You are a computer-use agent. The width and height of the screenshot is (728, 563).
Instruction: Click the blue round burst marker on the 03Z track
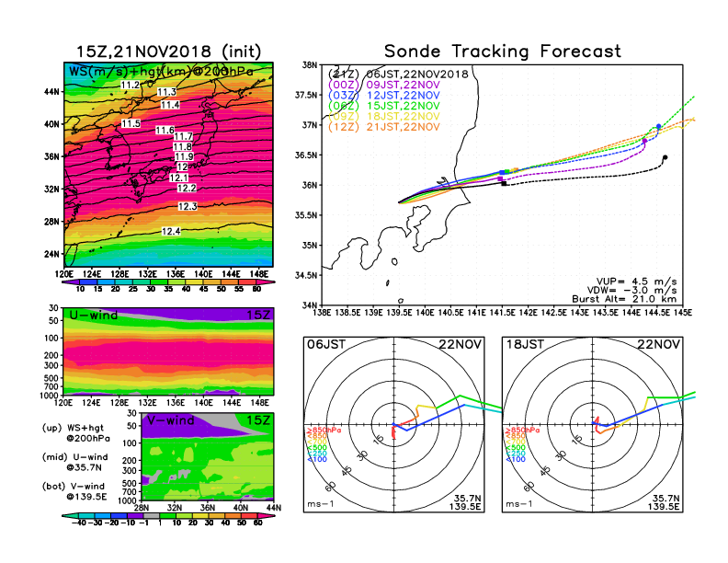coord(658,126)
